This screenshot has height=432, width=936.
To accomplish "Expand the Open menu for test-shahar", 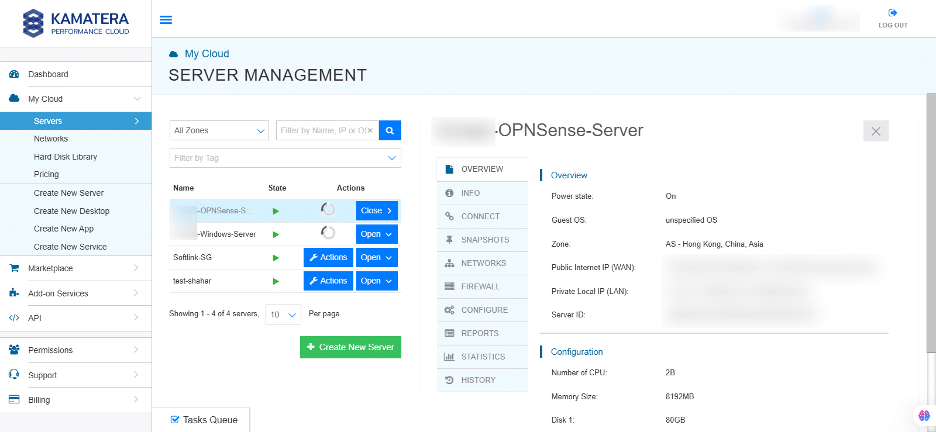I will [x=377, y=281].
